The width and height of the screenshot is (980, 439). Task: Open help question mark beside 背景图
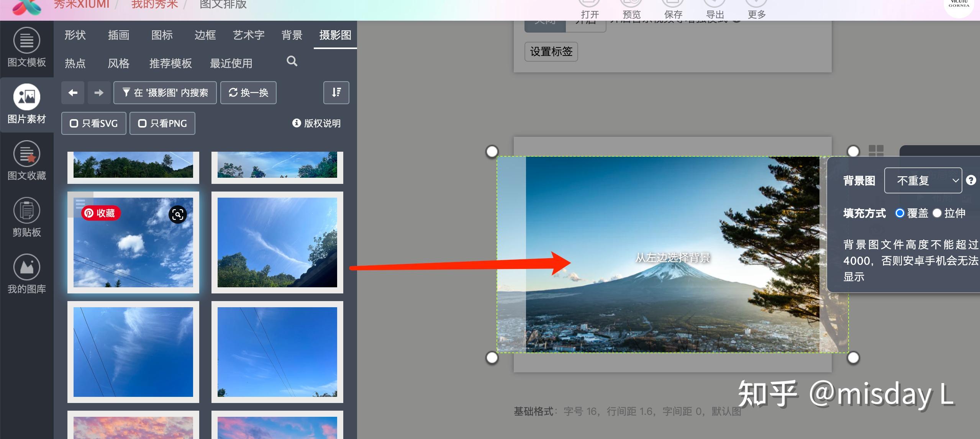pos(971,180)
